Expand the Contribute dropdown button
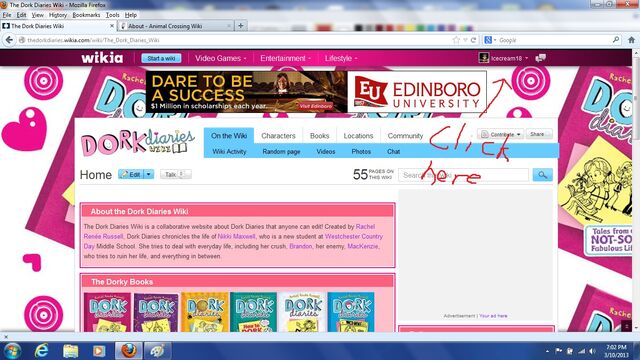This screenshot has height=360, width=640. click(501, 134)
